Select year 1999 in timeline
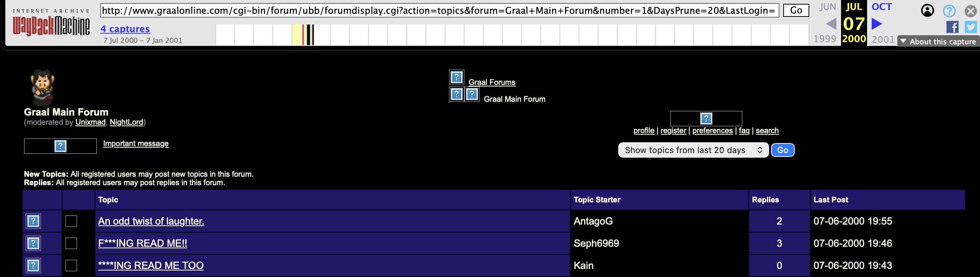Image resolution: width=980 pixels, height=277 pixels. (825, 39)
